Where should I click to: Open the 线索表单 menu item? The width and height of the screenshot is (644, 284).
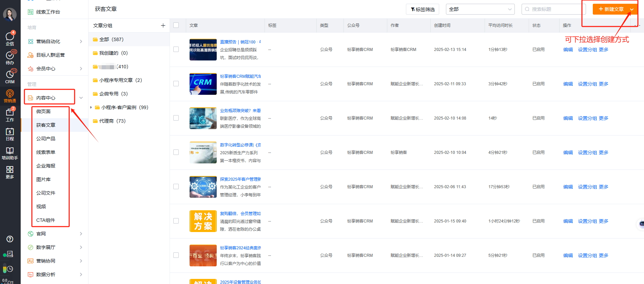(46, 152)
